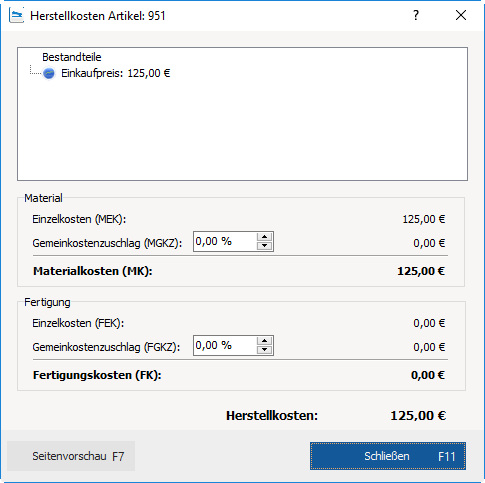Click the Schließen F11 button
Image resolution: width=485 pixels, height=483 pixels.
388,456
